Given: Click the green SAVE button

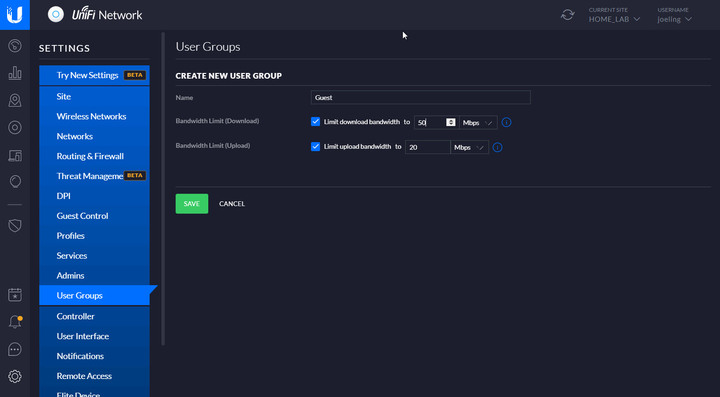Looking at the screenshot, I should (191, 204).
